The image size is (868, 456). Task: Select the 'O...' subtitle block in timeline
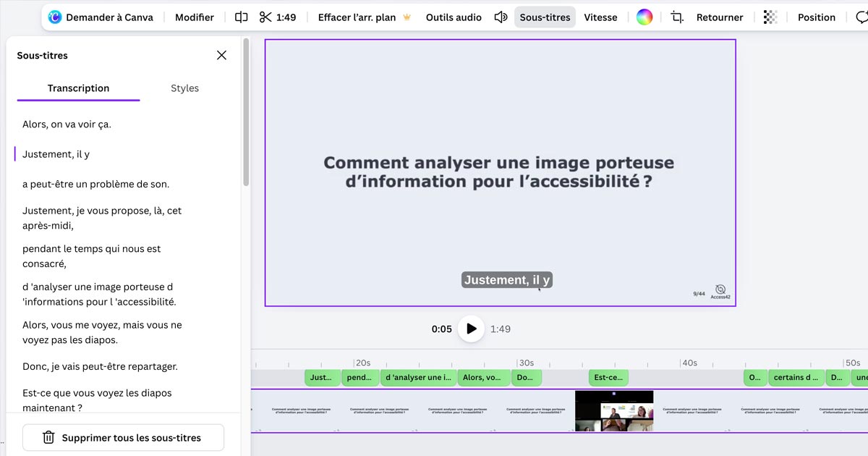(x=755, y=377)
